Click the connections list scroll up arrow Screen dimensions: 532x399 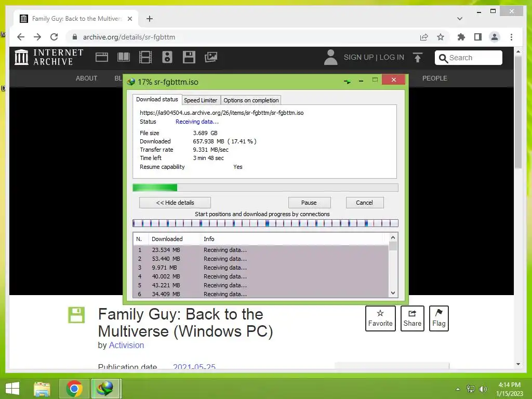point(393,238)
